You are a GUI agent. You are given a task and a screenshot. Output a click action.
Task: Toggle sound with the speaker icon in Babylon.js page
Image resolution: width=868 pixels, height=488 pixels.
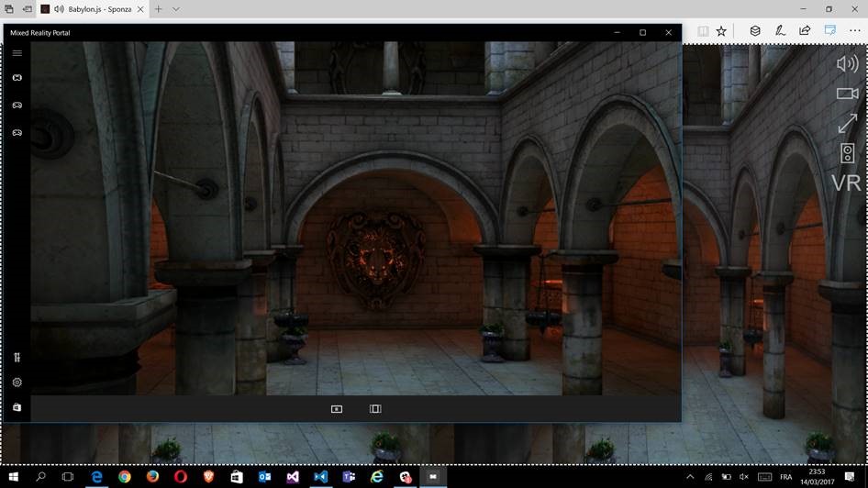(x=847, y=64)
